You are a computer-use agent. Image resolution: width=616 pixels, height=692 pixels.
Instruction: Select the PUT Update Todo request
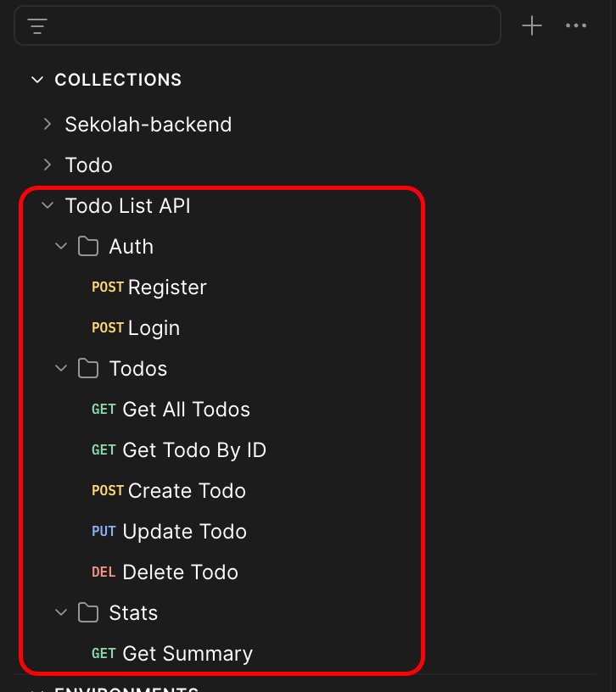pos(169,532)
